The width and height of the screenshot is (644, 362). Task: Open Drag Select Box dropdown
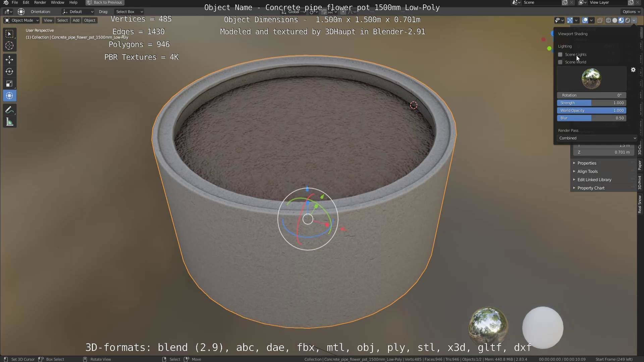click(129, 12)
